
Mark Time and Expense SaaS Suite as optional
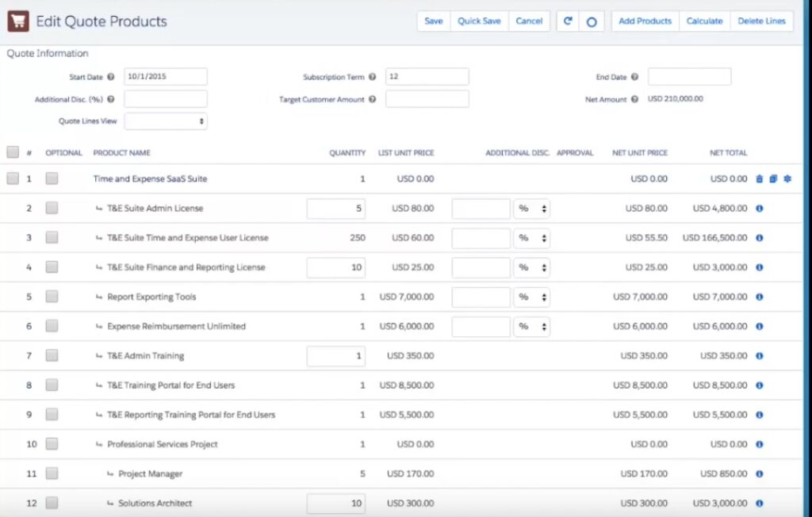tap(52, 178)
